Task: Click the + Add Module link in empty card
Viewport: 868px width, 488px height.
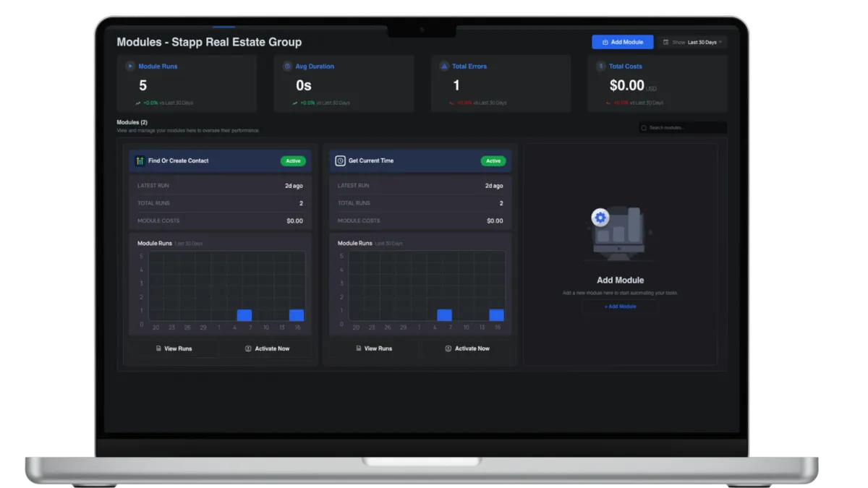Action: pos(620,307)
